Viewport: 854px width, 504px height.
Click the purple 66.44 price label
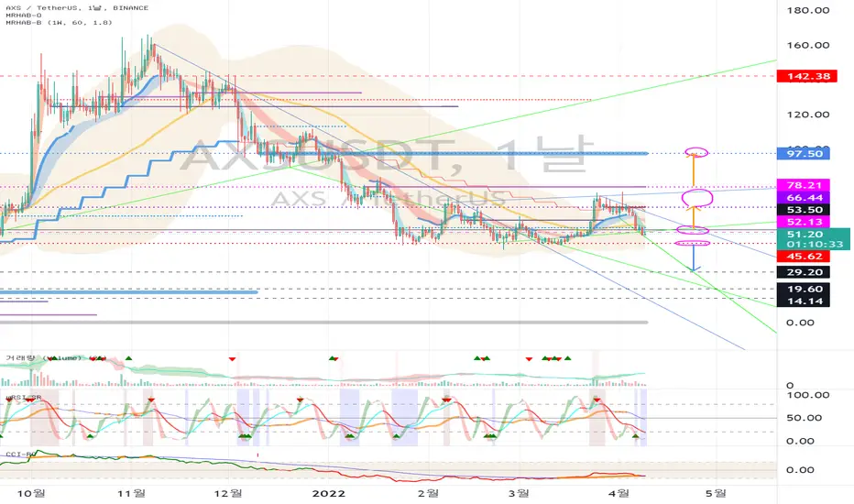pyautogui.click(x=804, y=198)
